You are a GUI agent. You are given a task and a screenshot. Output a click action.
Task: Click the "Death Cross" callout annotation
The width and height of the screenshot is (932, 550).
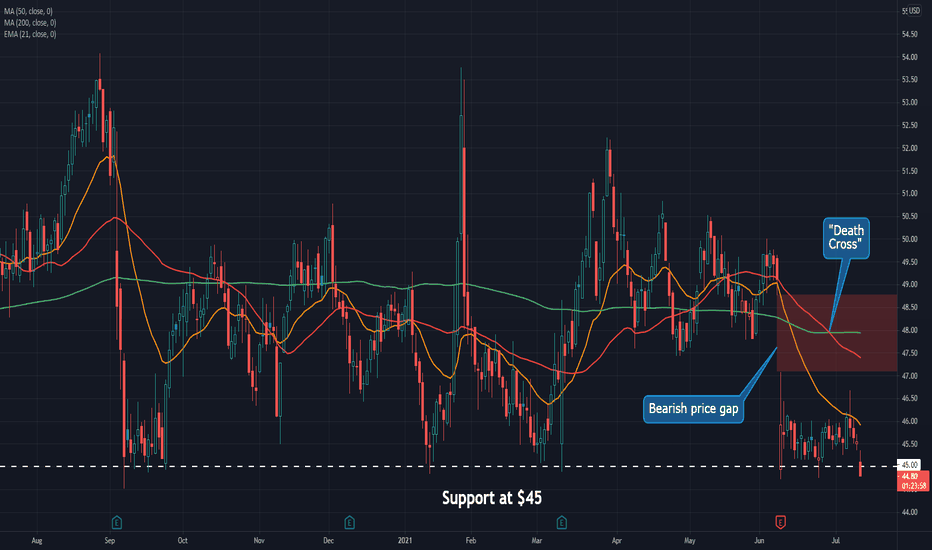[846, 238]
